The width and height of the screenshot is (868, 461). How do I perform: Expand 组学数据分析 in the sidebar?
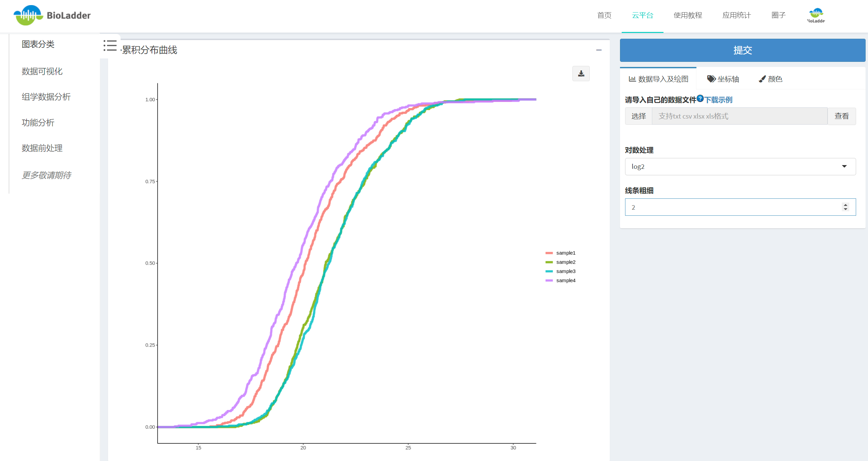pos(46,97)
